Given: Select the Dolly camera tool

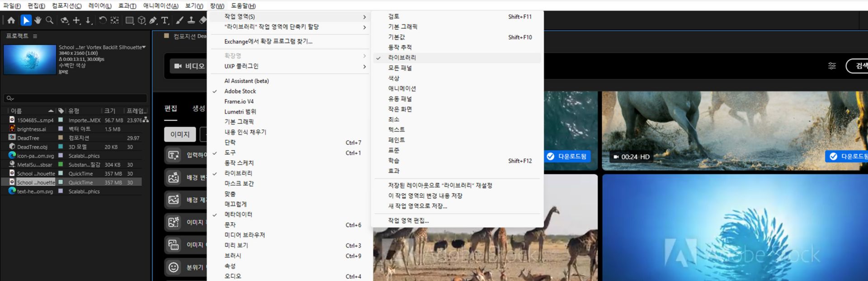Looking at the screenshot, I should [89, 20].
